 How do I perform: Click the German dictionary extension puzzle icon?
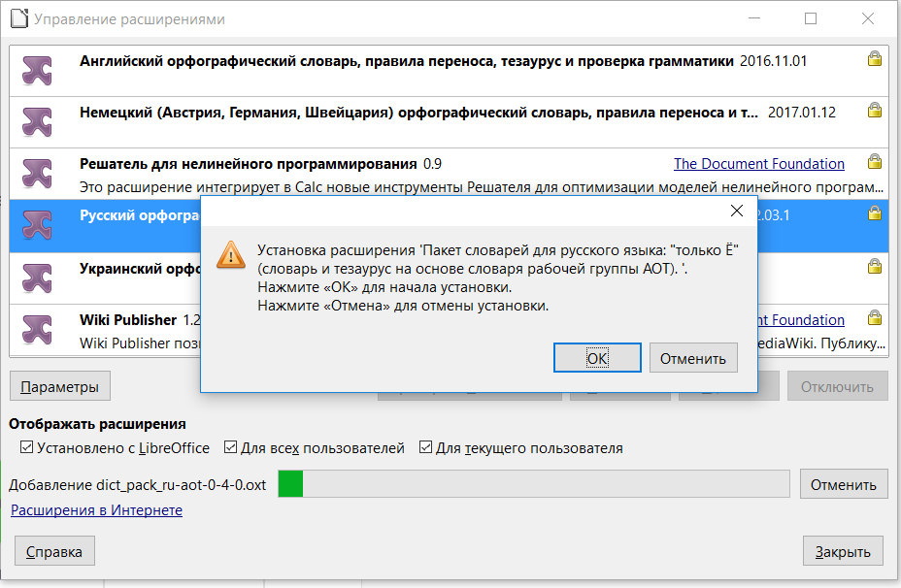[38, 120]
